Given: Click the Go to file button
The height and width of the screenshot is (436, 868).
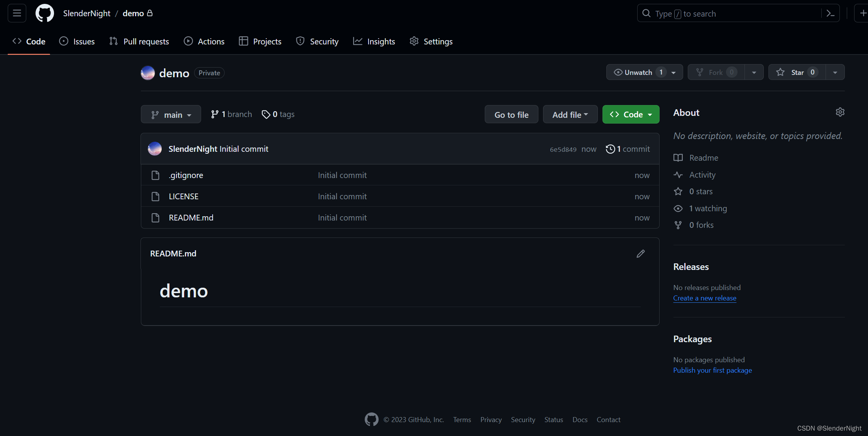Looking at the screenshot, I should (511, 115).
